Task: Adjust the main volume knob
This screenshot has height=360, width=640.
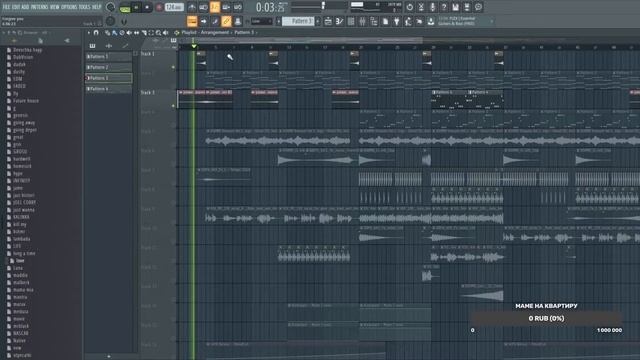Action: [x=111, y=7]
